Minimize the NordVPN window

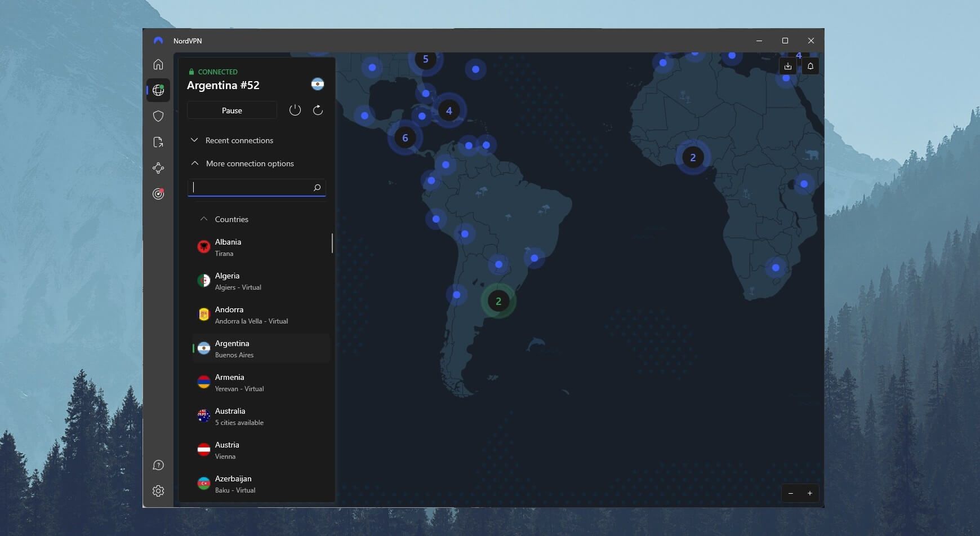[759, 41]
